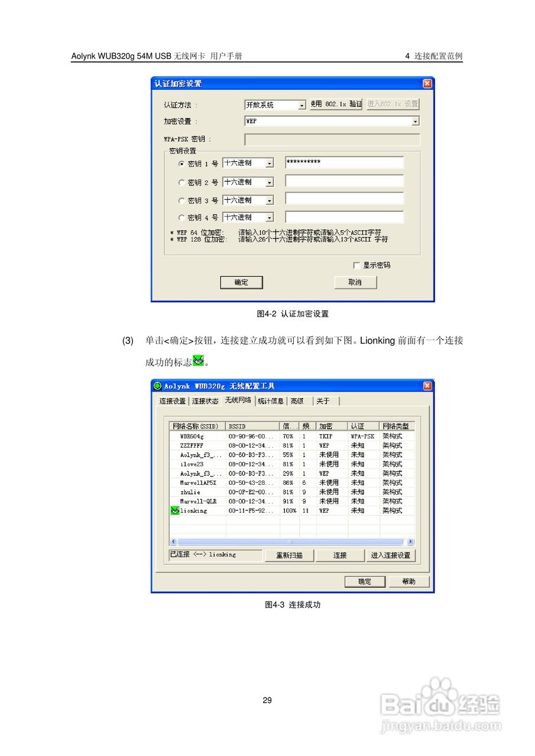Click the network list scrollbar left arrow
The image size is (535, 756).
tap(174, 542)
